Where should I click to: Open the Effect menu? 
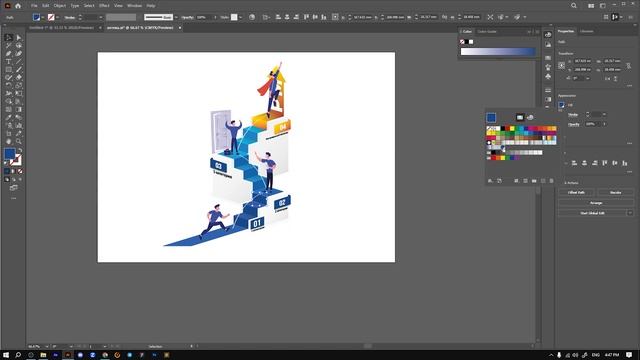point(104,6)
